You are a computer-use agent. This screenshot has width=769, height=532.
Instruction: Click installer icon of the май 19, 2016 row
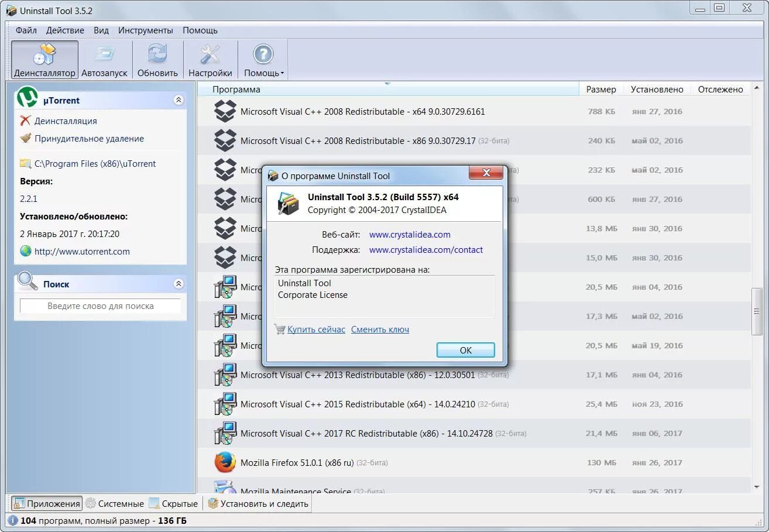click(x=225, y=345)
